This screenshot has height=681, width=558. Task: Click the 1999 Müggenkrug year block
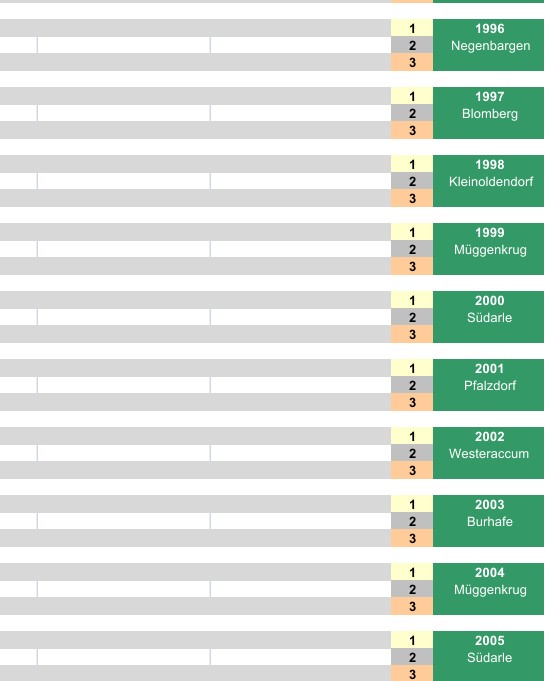tap(488, 249)
